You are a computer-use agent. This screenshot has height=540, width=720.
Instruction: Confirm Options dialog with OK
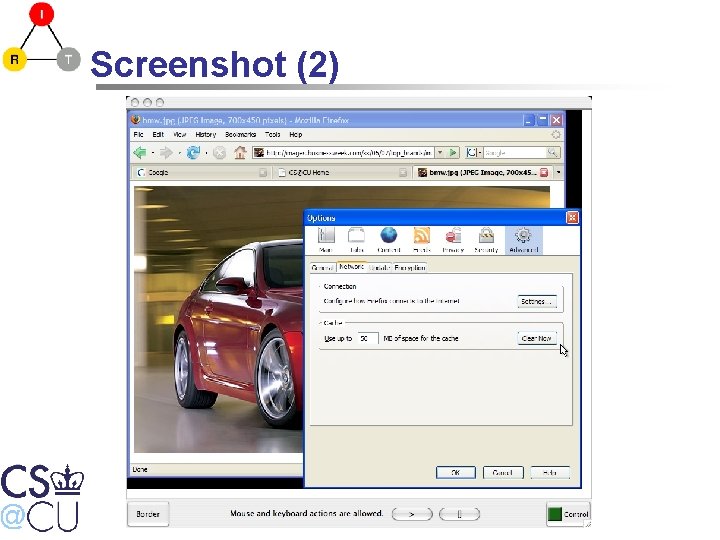point(456,472)
